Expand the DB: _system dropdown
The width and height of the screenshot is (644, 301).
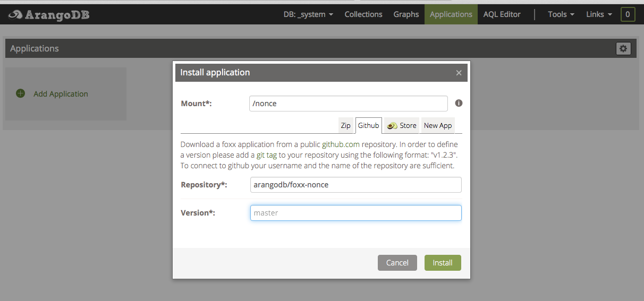pos(308,14)
